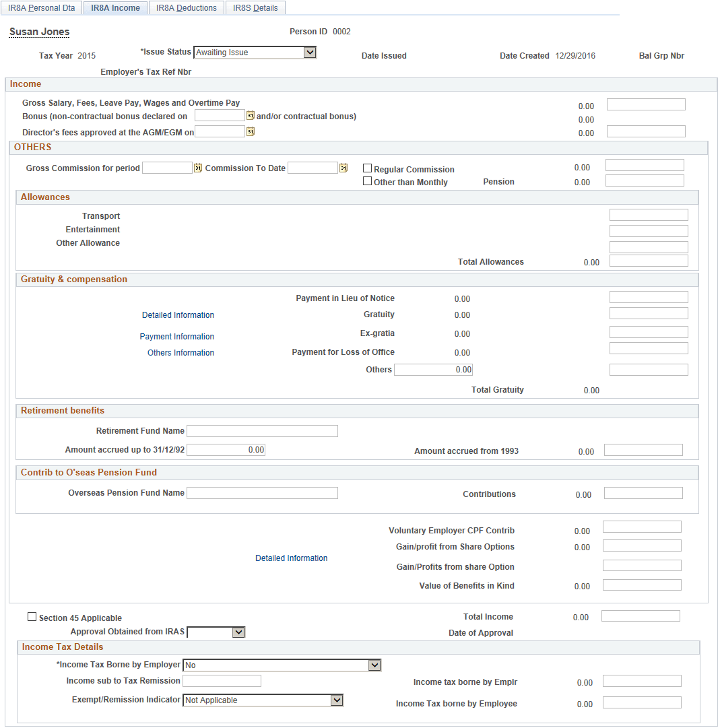Open the Issue Status dropdown
The width and height of the screenshot is (720, 728).
[310, 52]
